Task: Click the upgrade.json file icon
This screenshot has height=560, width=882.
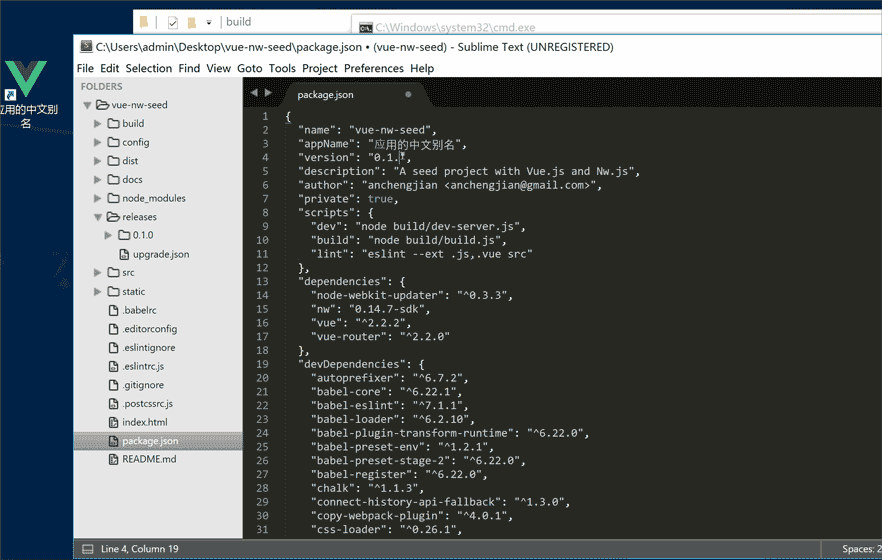Action: pos(124,254)
